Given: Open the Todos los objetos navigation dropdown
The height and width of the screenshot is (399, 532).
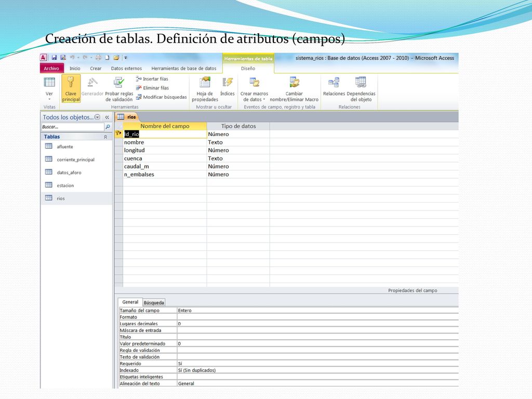Looking at the screenshot, I should (97, 117).
